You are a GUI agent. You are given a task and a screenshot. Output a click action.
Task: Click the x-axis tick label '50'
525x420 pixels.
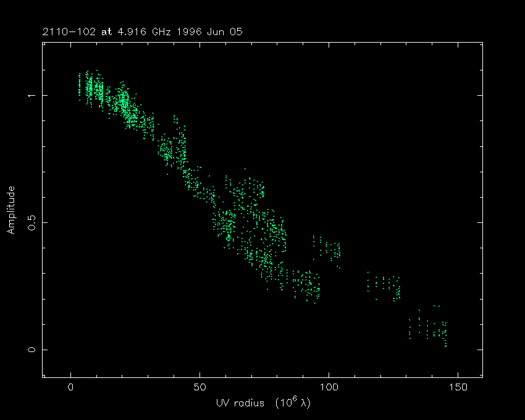[x=199, y=387]
